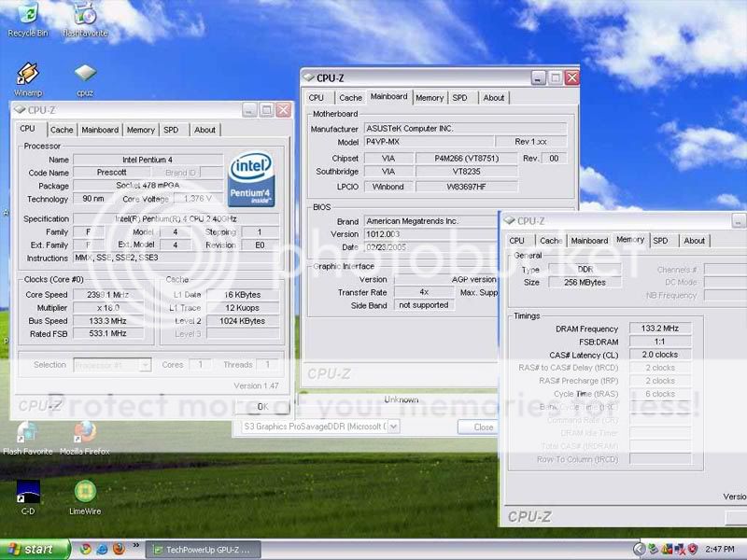Open the Windows start menu
Viewport: 747px width, 560px height.
click(x=35, y=550)
